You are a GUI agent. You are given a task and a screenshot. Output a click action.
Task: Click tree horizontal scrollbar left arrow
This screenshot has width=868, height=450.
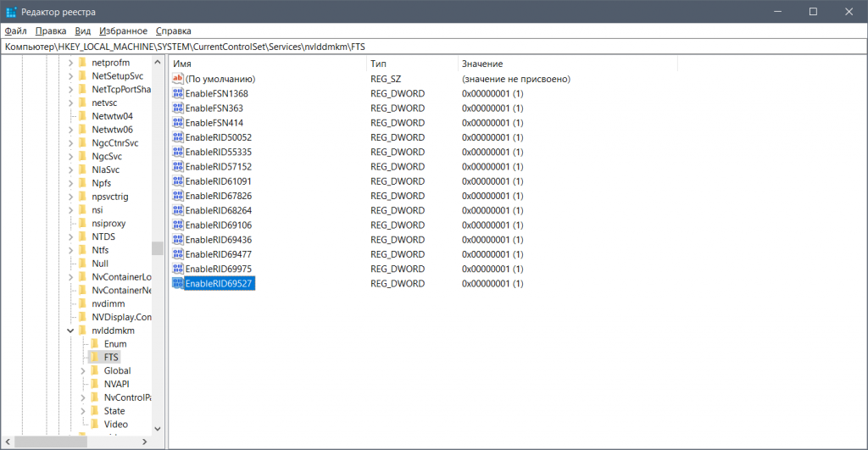coord(8,442)
